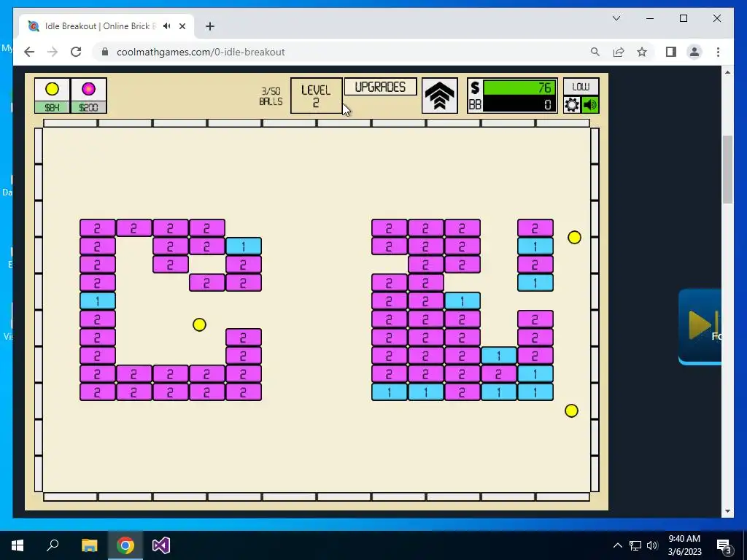This screenshot has height=560, width=747.
Task: Open network status tray icon
Action: click(635, 545)
